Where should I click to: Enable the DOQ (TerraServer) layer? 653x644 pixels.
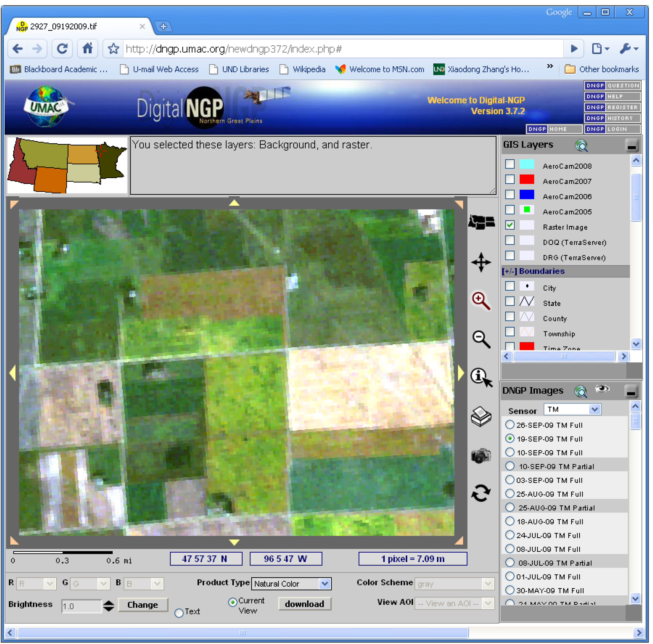(x=510, y=240)
